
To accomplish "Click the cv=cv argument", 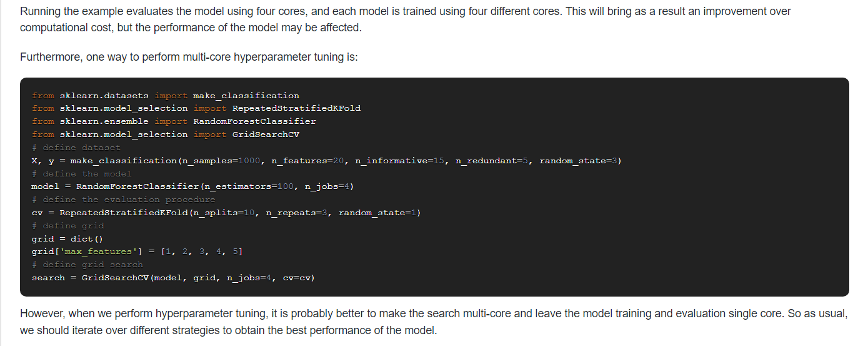I will pos(296,278).
